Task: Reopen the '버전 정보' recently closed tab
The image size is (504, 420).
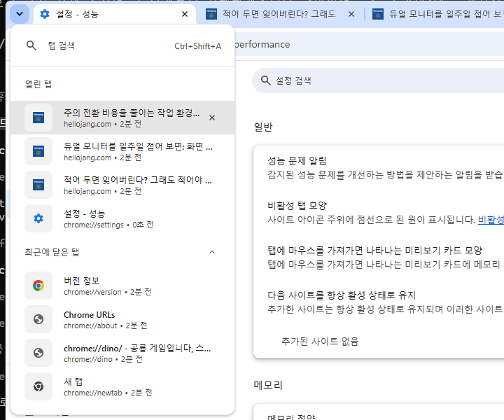Action: pyautogui.click(x=122, y=286)
